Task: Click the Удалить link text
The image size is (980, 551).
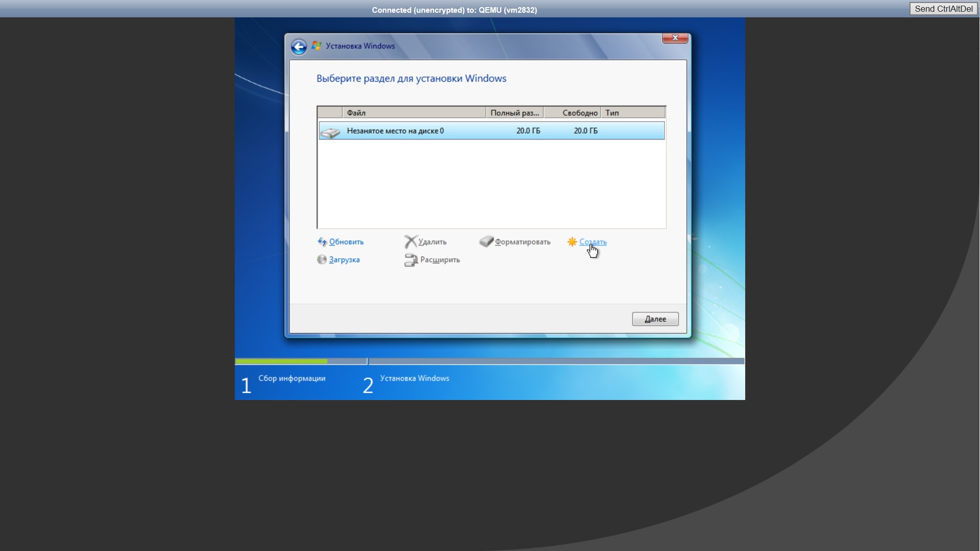Action: 432,242
